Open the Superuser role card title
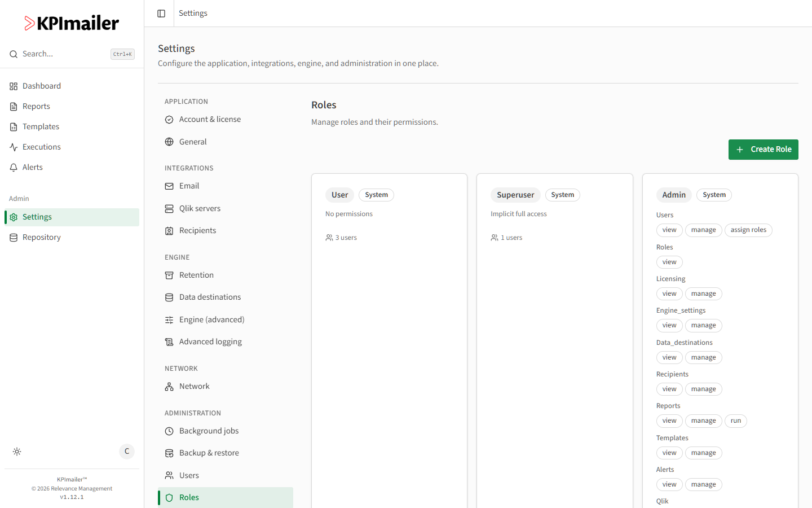 (515, 195)
